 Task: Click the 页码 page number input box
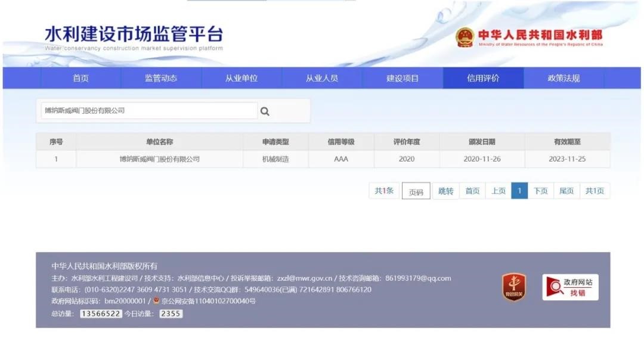tap(416, 191)
